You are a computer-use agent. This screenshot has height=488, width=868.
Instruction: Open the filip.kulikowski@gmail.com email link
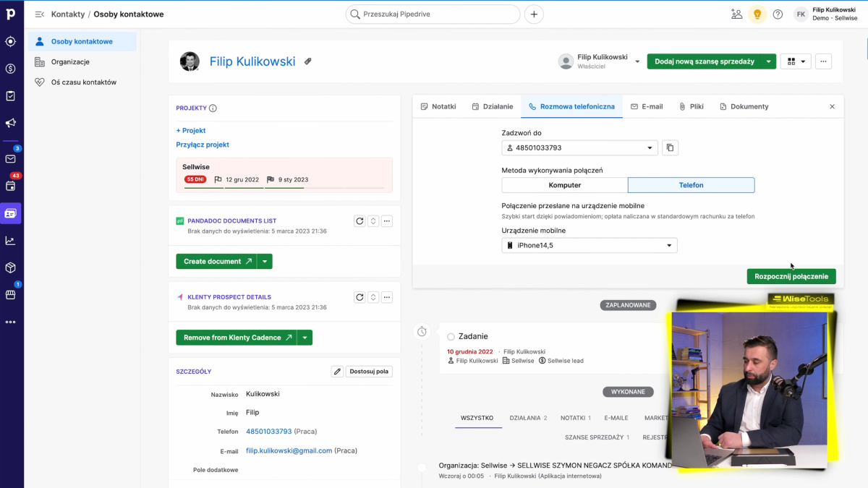click(x=289, y=450)
